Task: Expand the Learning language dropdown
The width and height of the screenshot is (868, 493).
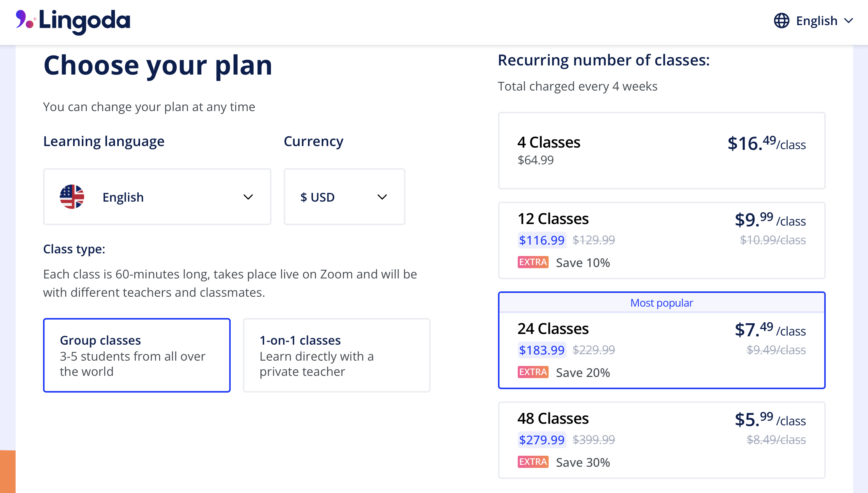Action: [x=157, y=197]
